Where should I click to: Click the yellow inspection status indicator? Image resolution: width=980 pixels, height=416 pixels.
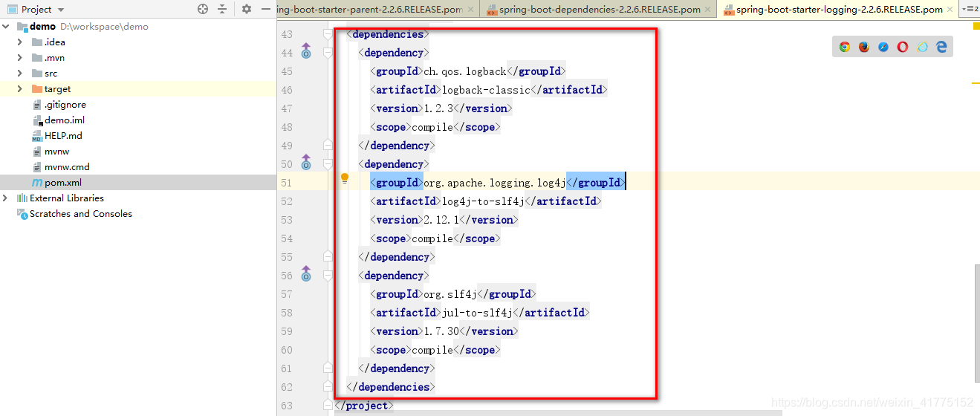(976, 26)
